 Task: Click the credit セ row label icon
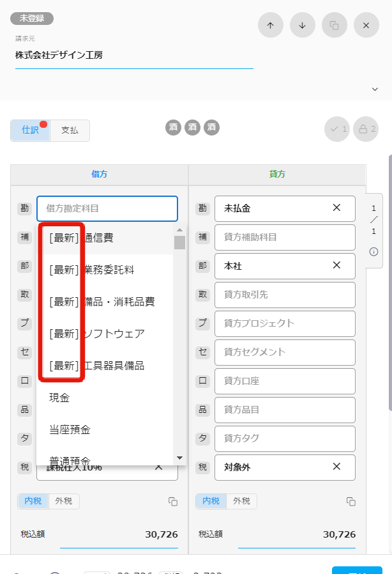coord(202,352)
